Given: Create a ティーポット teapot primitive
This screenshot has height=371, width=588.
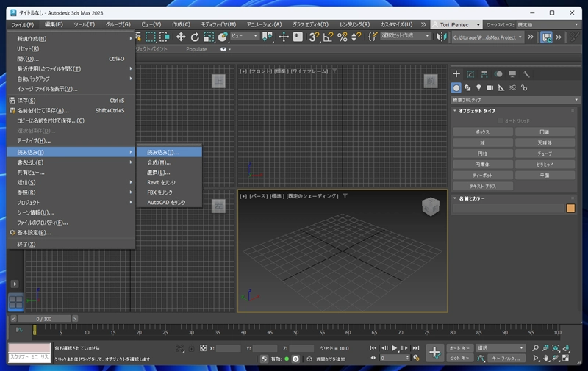Looking at the screenshot, I should click(482, 176).
